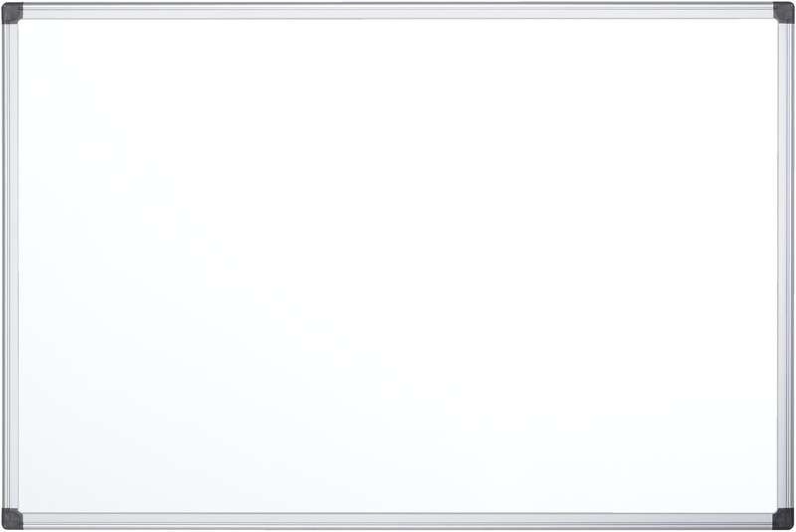The width and height of the screenshot is (796, 532).
Task: Select the top aluminum frame rail
Action: pyautogui.click(x=398, y=12)
